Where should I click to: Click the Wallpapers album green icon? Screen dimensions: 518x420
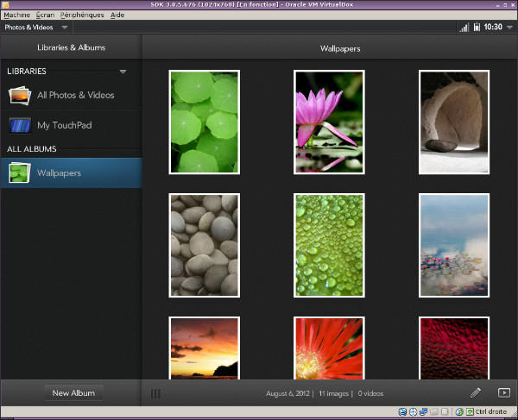(x=20, y=172)
